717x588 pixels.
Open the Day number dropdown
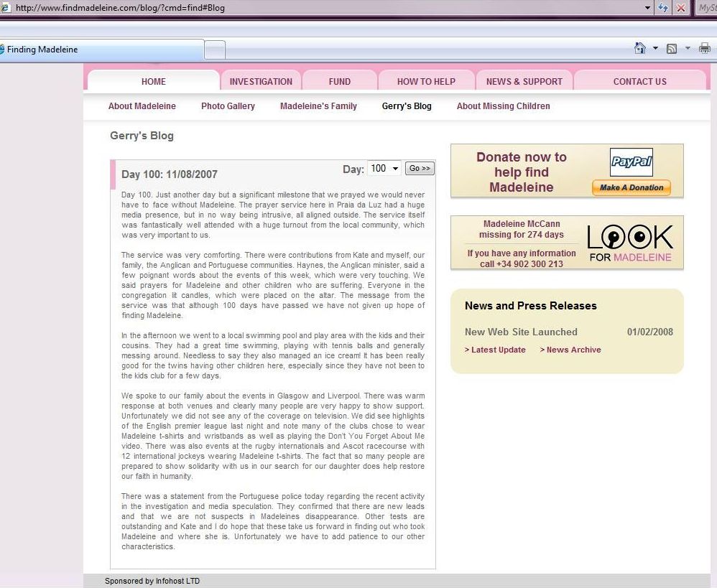click(x=384, y=169)
